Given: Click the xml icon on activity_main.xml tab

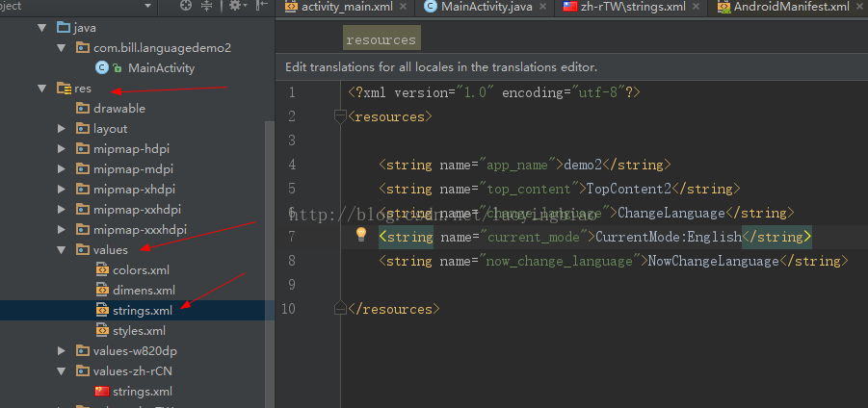Looking at the screenshot, I should click(292, 7).
